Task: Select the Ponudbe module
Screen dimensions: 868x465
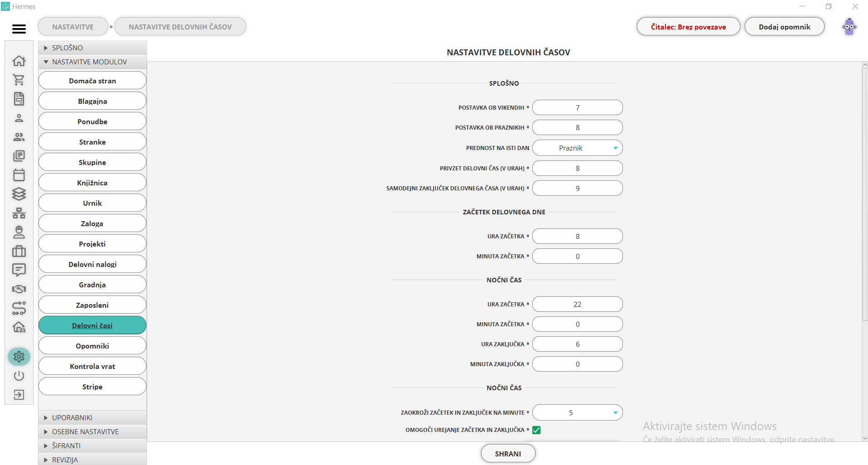Action: tap(92, 121)
